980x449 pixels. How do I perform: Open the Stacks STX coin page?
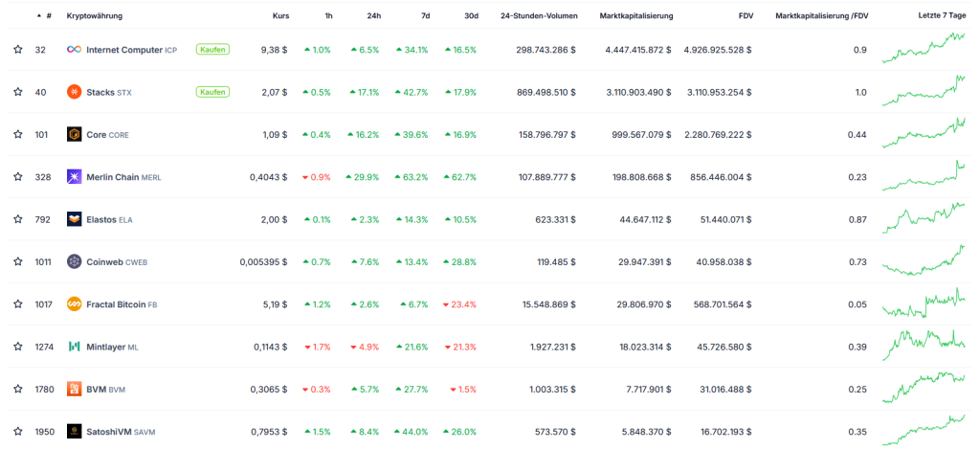109,92
